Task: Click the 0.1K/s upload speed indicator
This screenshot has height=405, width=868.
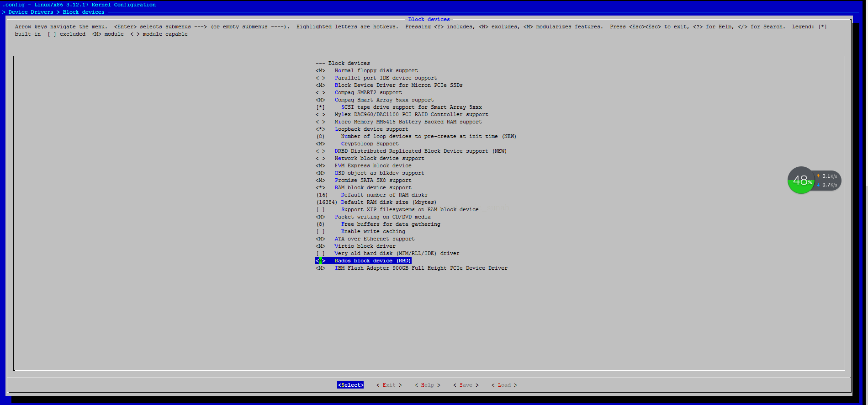Action: click(x=827, y=176)
